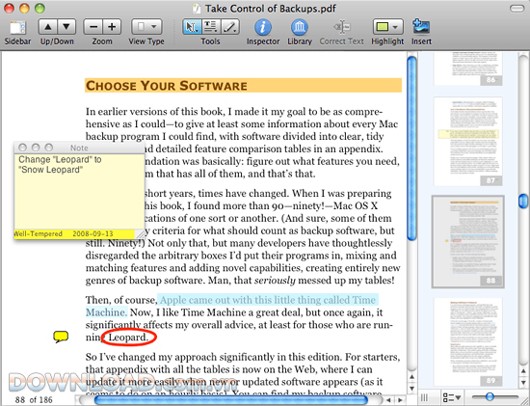
Task: Click sidebar scroll up arrow
Action: click(523, 372)
